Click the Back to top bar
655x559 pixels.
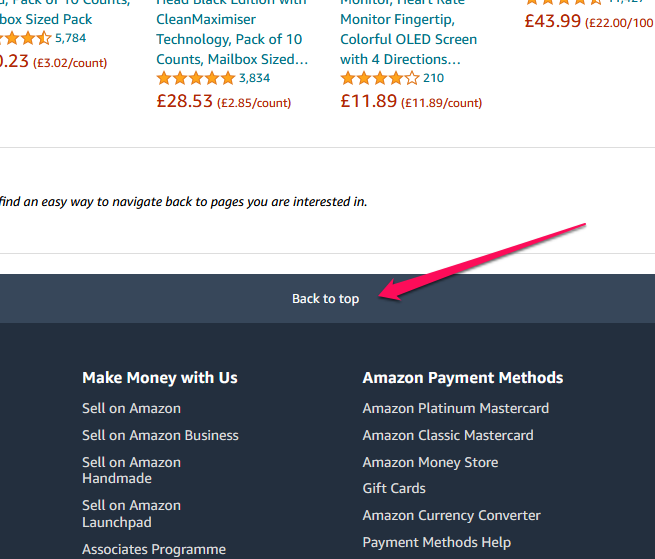click(x=325, y=299)
